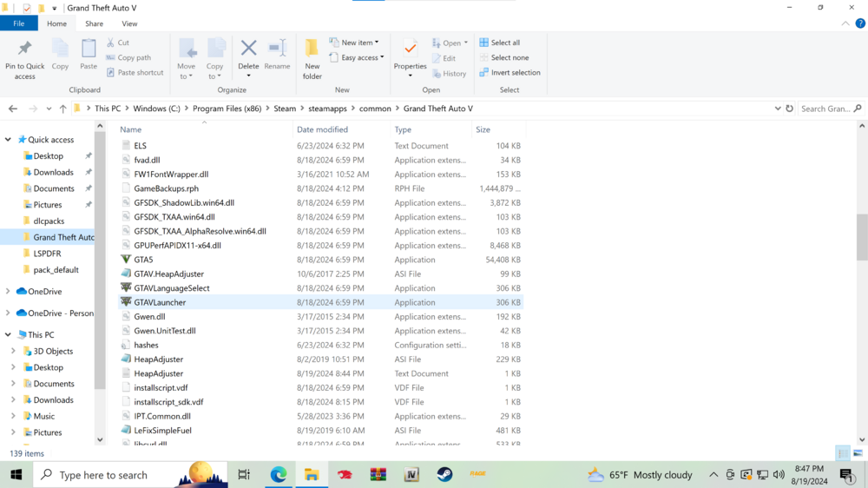Screen dimensions: 868x488
Task: Open Steam from the taskbar
Action: click(x=444, y=475)
